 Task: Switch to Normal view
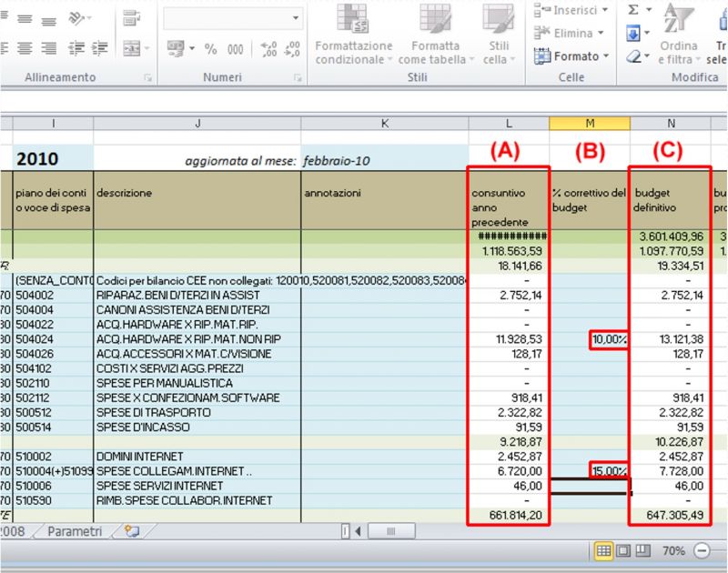pos(603,551)
